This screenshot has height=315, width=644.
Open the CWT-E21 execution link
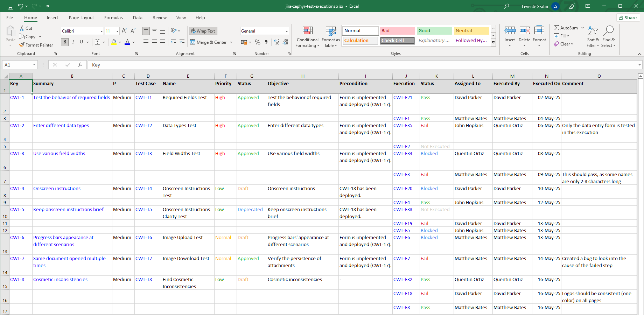coord(403,98)
